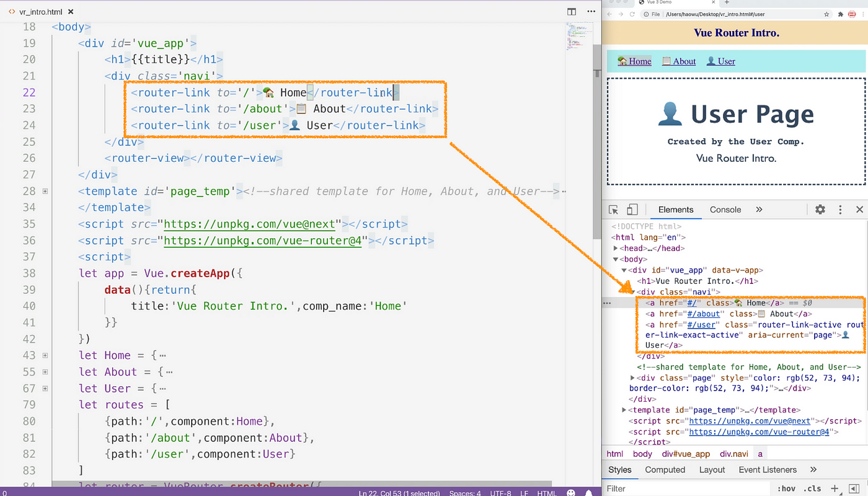The image size is (868, 496).
Task: Expand the head node in DOM tree
Action: (616, 248)
